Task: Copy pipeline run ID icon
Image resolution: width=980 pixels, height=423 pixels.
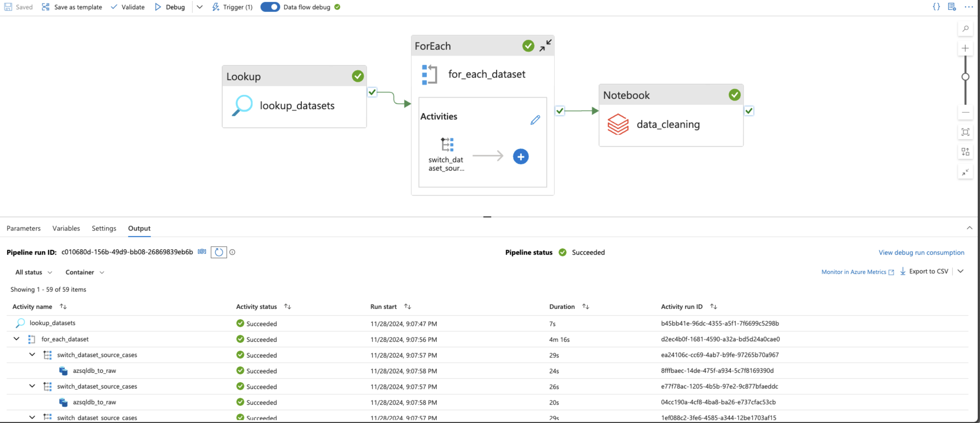Action: [x=202, y=252]
